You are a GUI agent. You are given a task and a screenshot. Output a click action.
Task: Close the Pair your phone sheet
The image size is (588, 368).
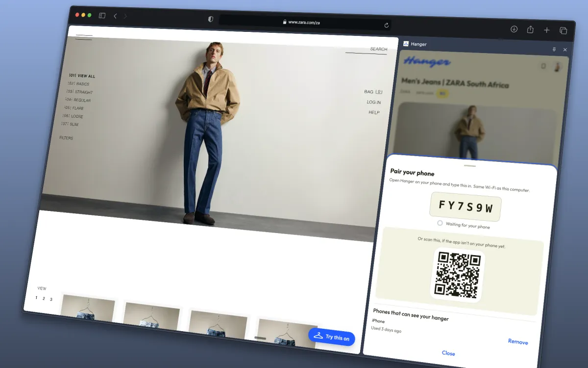pyautogui.click(x=448, y=353)
